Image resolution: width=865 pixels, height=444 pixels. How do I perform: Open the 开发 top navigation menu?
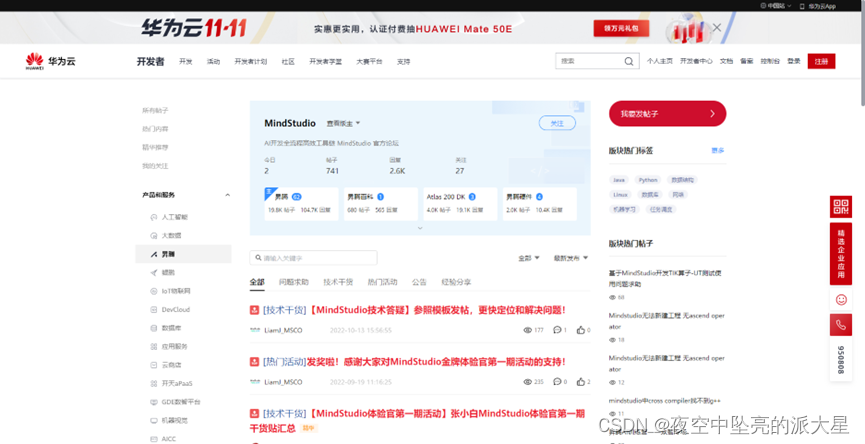(x=185, y=61)
